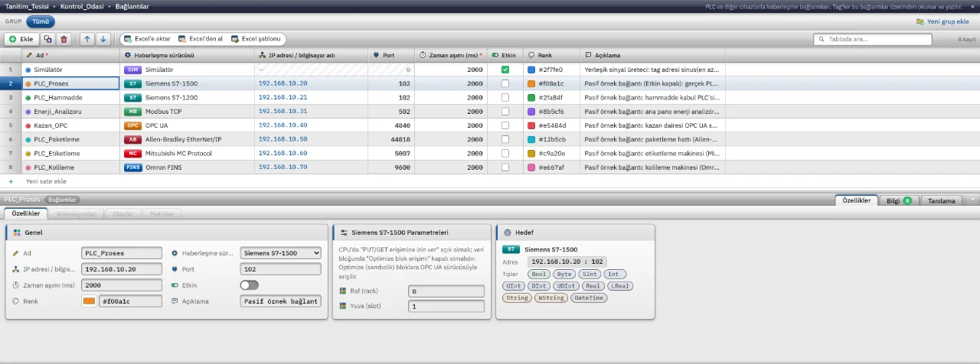This screenshot has width=980, height=364.
Task: Click the Siemens S7-1500 Parametreleri sliders icon
Action: pos(345,232)
